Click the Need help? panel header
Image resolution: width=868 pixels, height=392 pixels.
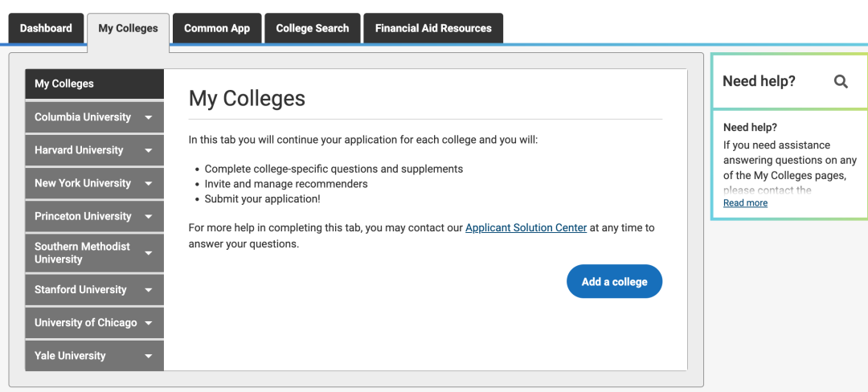759,81
